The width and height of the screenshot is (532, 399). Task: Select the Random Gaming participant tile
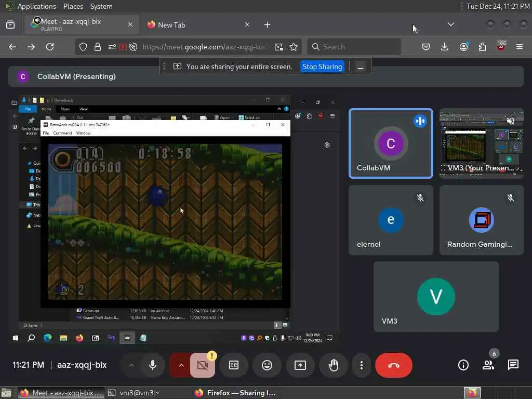point(481,220)
